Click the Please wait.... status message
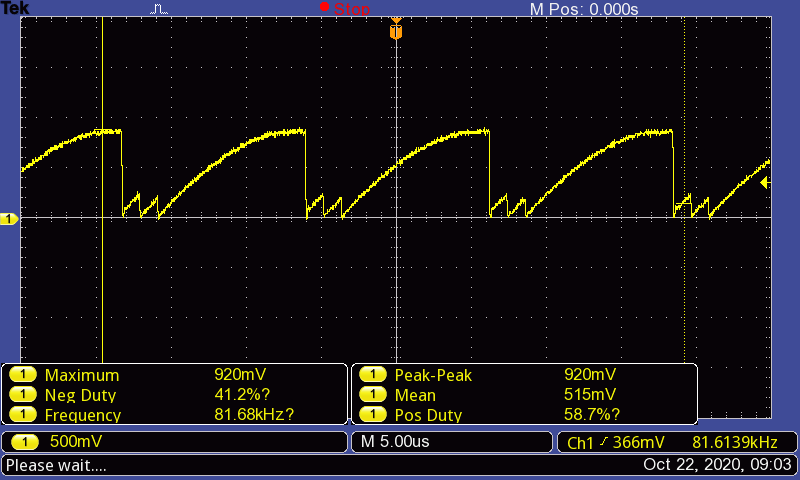The height and width of the screenshot is (480, 800). (x=56, y=465)
